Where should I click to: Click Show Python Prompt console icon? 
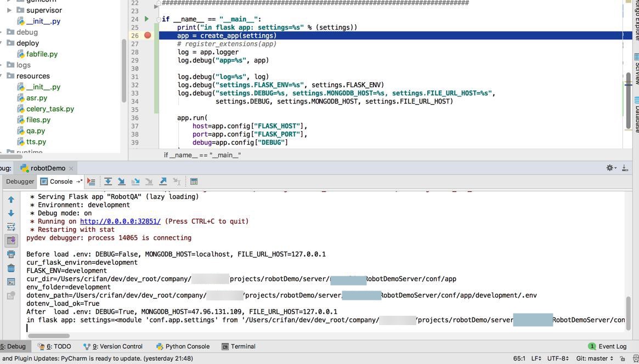point(11,282)
